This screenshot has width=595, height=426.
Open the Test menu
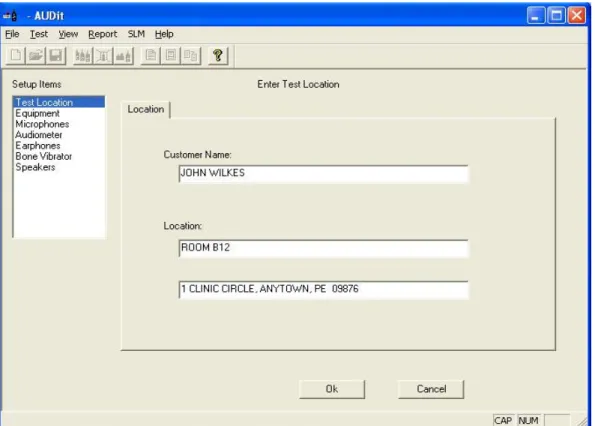(x=39, y=34)
